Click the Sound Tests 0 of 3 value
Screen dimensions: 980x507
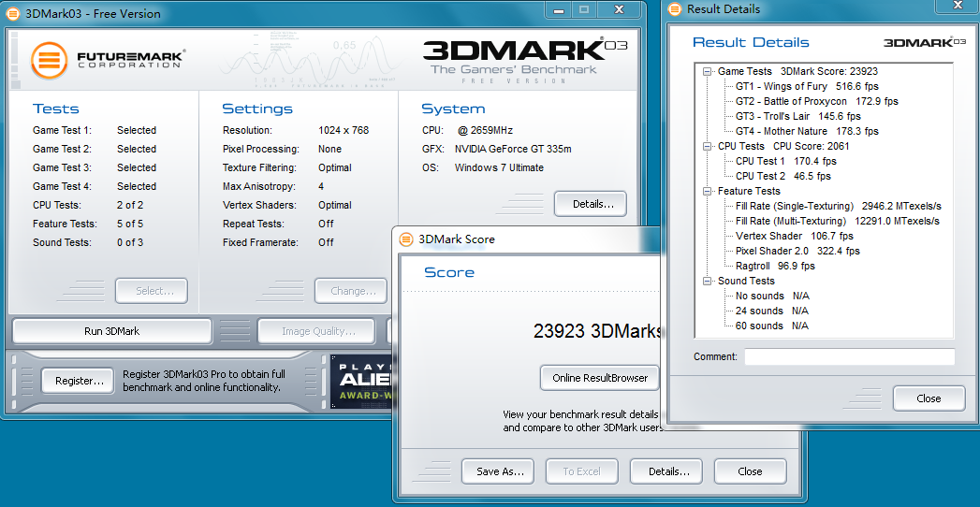tap(130, 243)
